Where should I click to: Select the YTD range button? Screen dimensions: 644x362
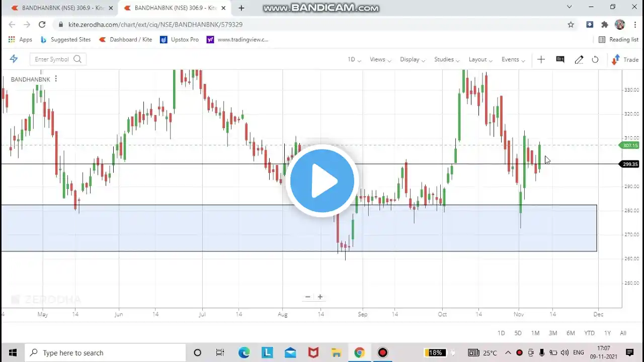coord(589,333)
